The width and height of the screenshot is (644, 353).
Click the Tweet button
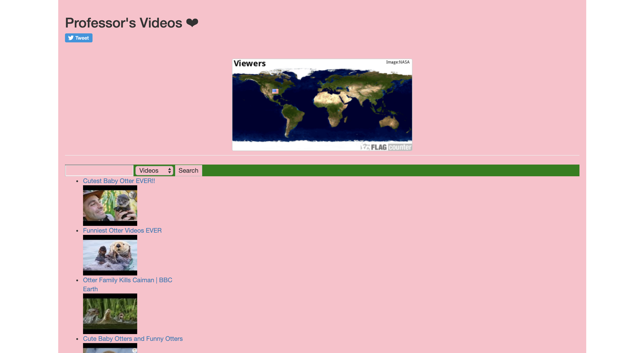(79, 38)
